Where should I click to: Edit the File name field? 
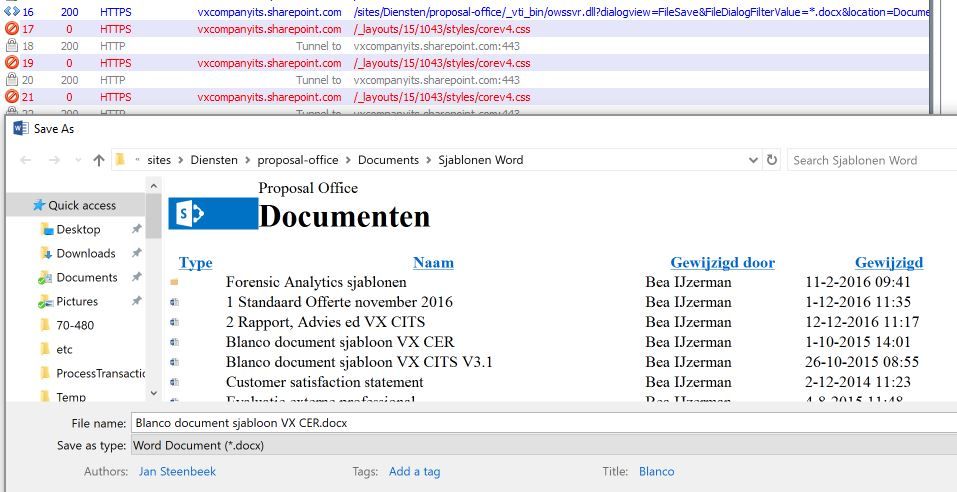point(544,423)
